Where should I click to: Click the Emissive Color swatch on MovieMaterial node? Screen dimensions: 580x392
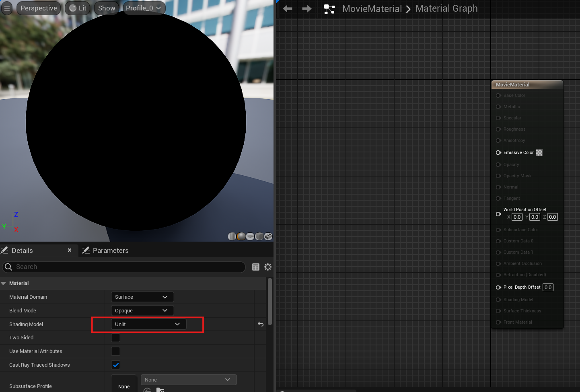pyautogui.click(x=539, y=152)
